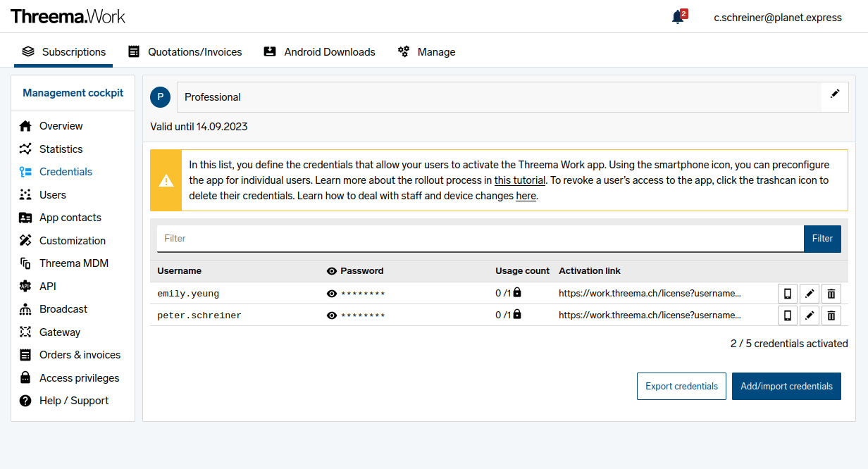Screen dimensions: 868x469
Task: Click the Statistics chart icon in sidebar
Action: (25, 149)
